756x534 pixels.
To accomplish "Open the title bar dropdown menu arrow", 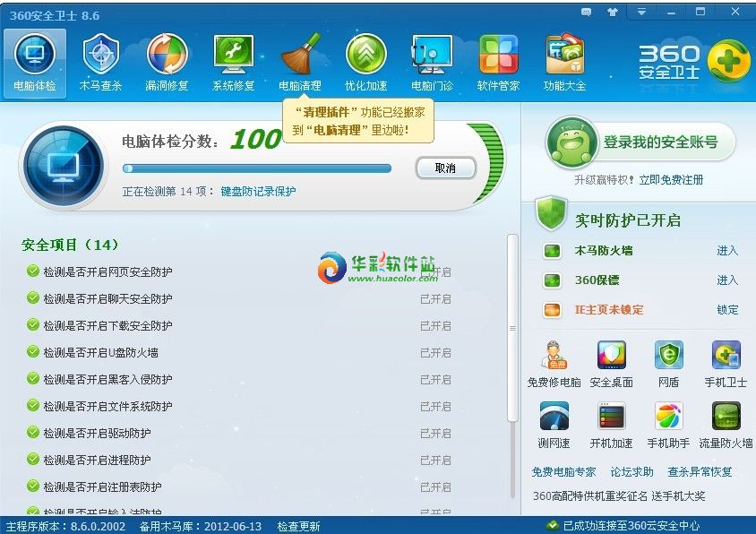I will 641,12.
